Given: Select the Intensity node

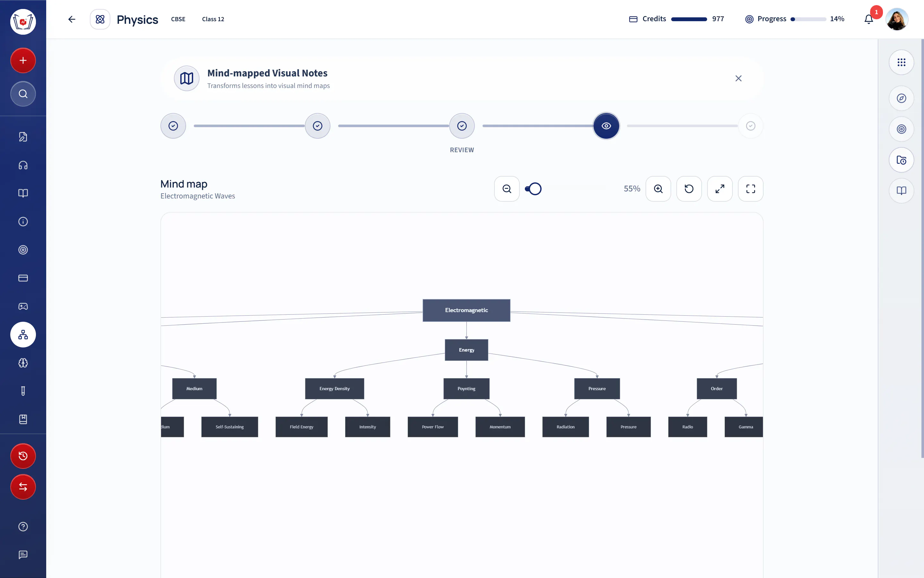Looking at the screenshot, I should click(368, 427).
